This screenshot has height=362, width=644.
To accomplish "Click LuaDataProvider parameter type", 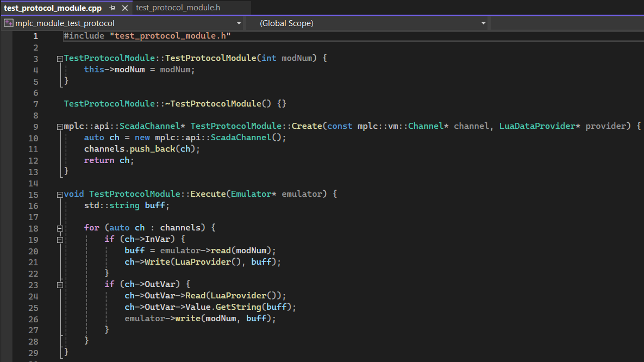I will point(537,126).
